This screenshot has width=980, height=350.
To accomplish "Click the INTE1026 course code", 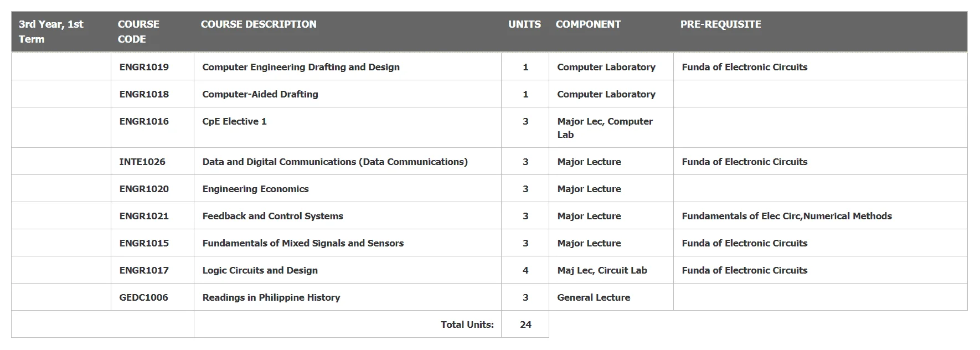I will 142,162.
